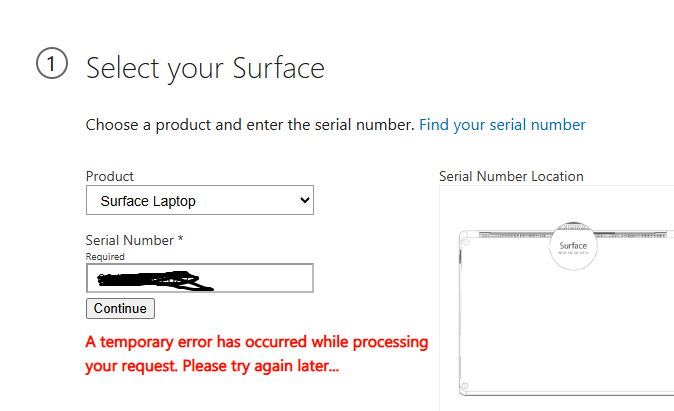Click the small Required hint text
Screen dimensions: 674x411
pyautogui.click(x=105, y=256)
